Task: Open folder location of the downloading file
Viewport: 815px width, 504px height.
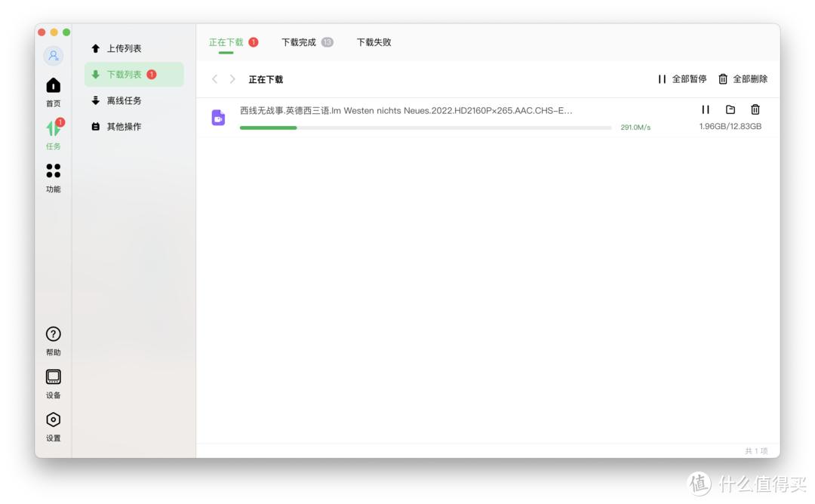Action: pos(730,109)
